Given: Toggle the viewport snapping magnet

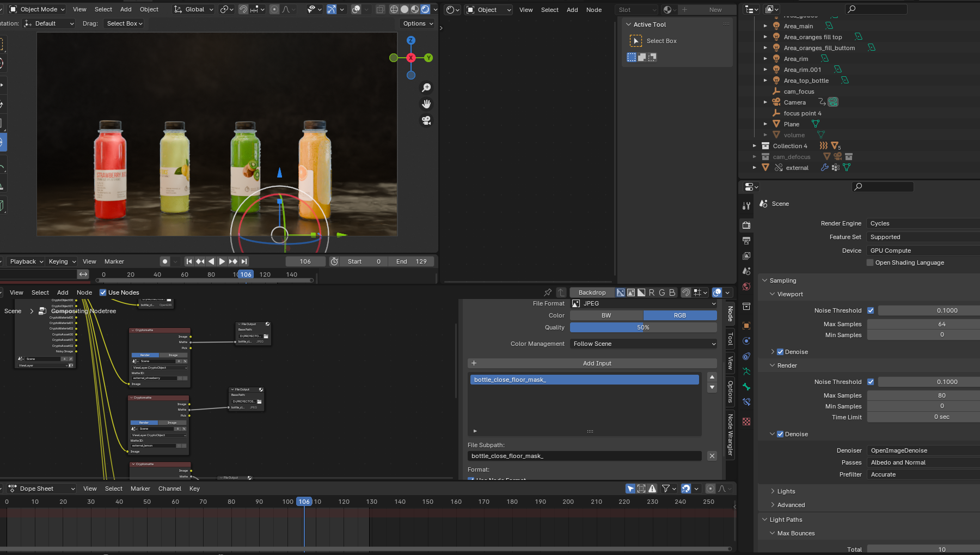Looking at the screenshot, I should [x=243, y=9].
